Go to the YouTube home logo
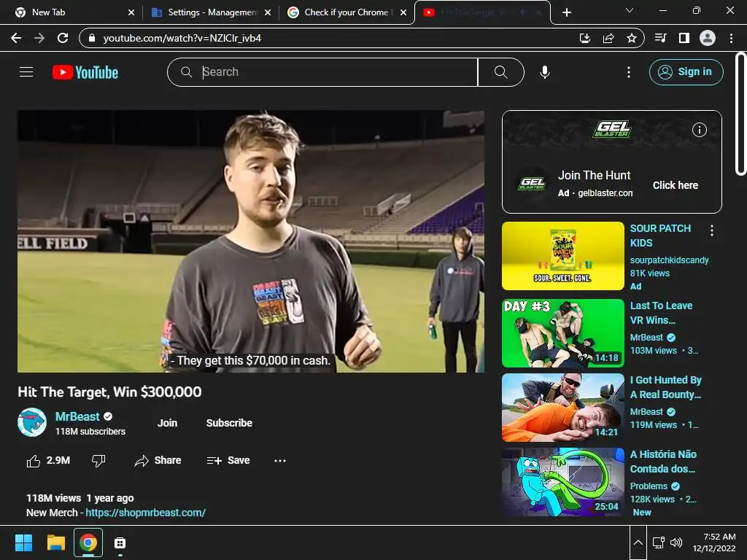 (85, 72)
